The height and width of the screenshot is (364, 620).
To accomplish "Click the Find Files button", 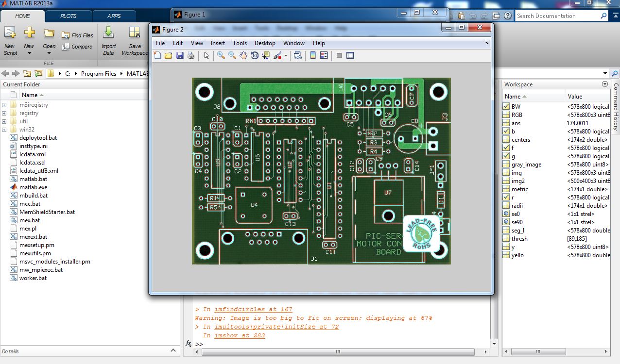I will point(78,35).
